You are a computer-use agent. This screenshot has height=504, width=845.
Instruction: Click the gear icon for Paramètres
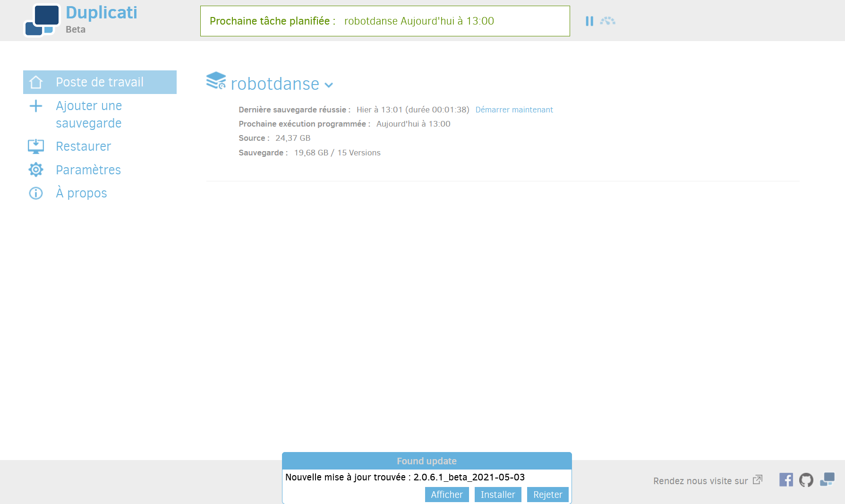(36, 170)
